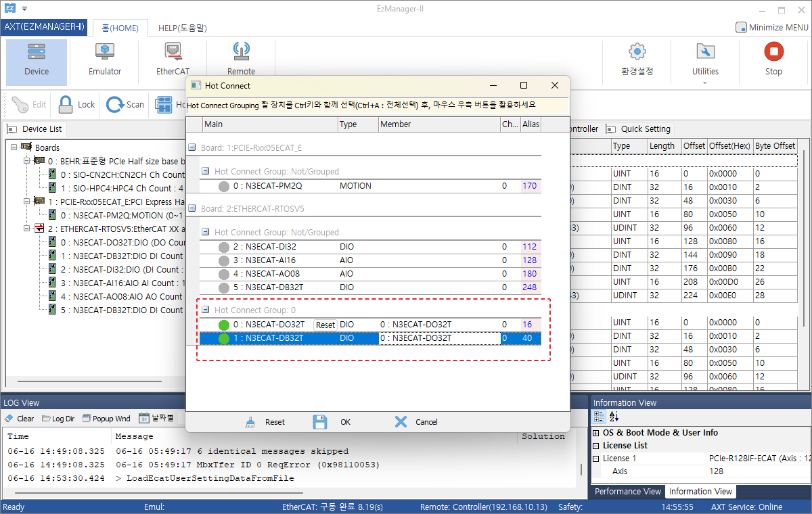Toggle the Minimize MENU checkbox
The height and width of the screenshot is (514, 812).
coord(741,28)
